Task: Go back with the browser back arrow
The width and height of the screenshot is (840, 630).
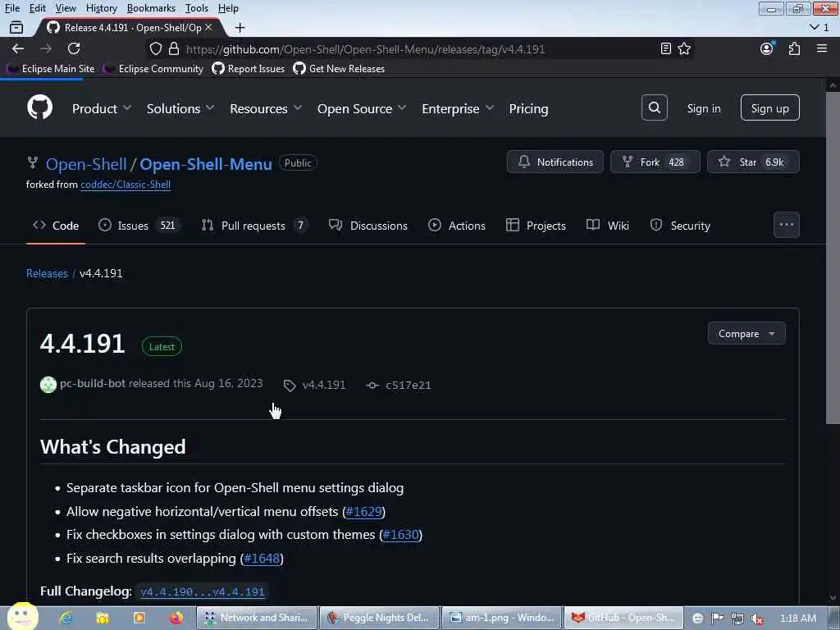Action: [x=18, y=48]
